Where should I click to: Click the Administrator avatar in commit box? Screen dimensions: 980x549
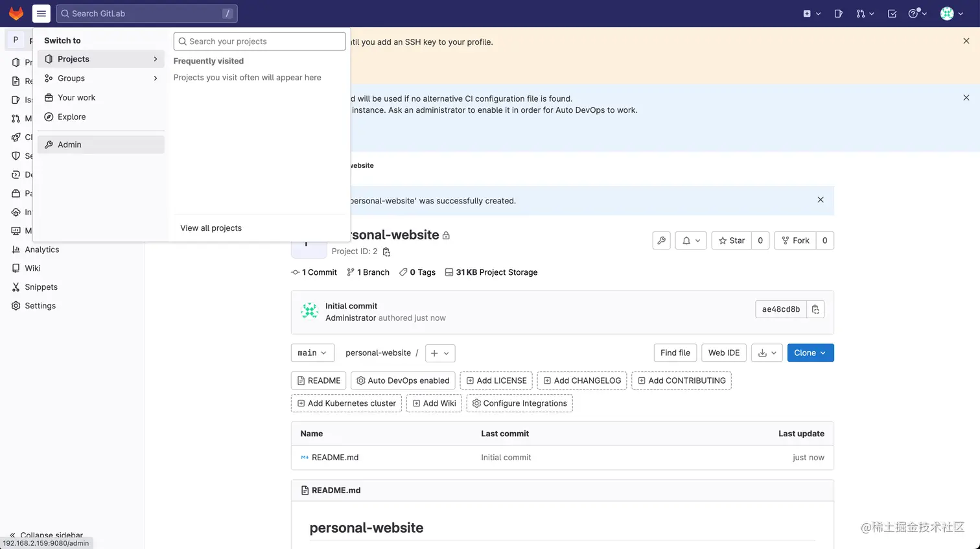[x=310, y=311]
